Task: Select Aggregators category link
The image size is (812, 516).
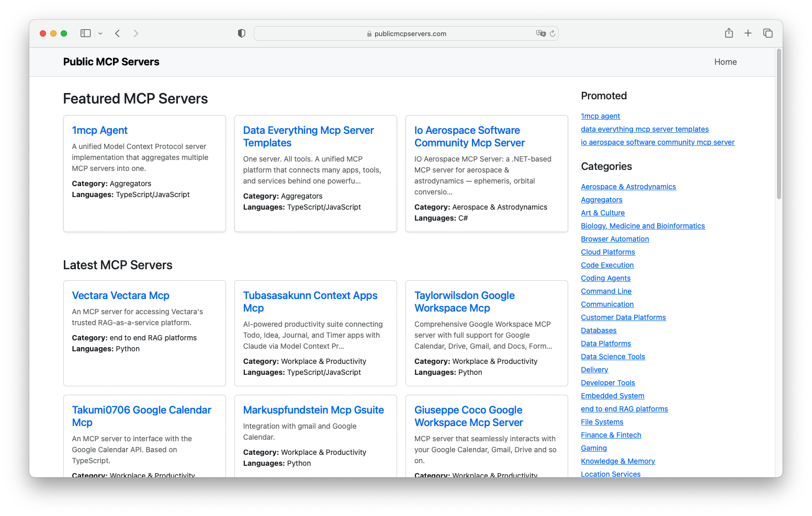Action: [x=602, y=200]
